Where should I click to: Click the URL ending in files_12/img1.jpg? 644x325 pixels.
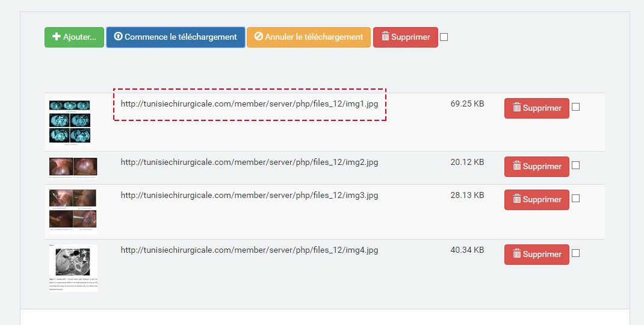pyautogui.click(x=249, y=104)
